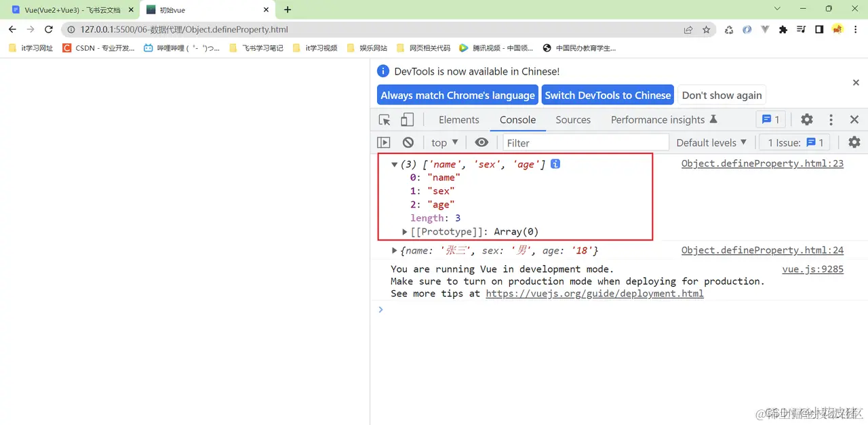Select the 初始vue tab
Viewport: 868px width, 425px height.
207,10
